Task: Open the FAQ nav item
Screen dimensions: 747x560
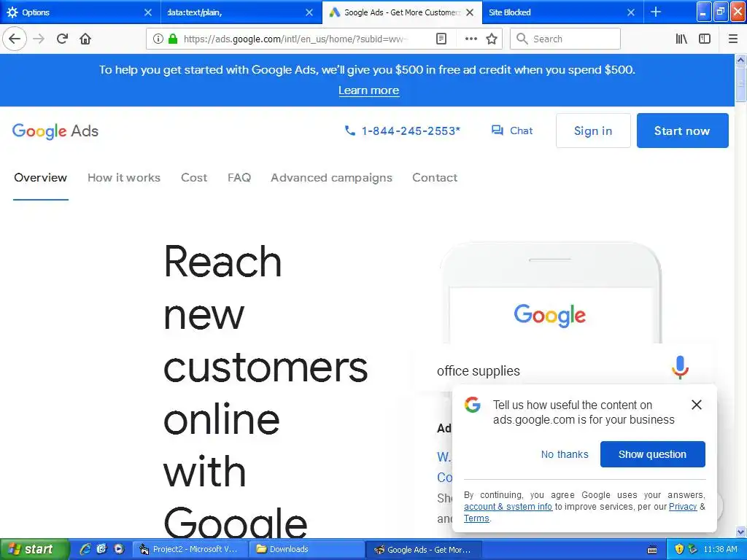Action: point(239,178)
